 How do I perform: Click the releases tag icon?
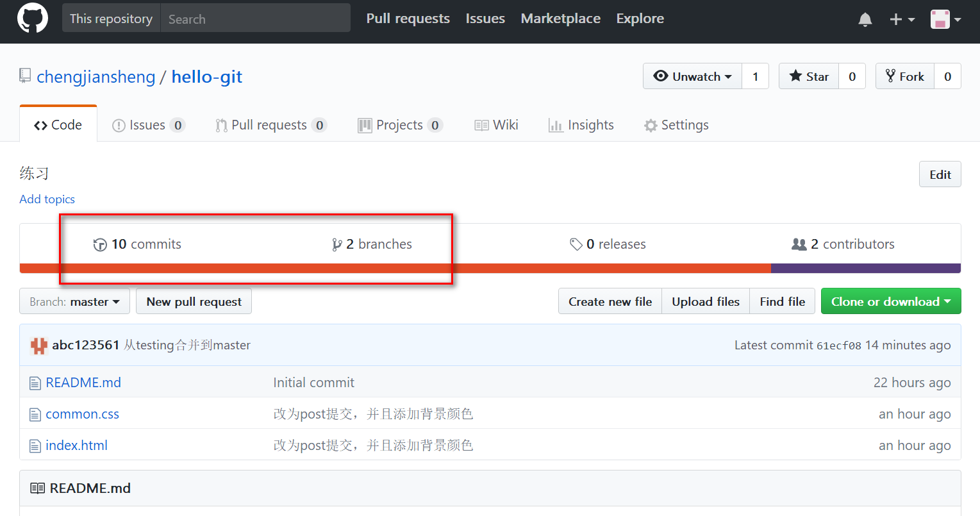pyautogui.click(x=576, y=244)
